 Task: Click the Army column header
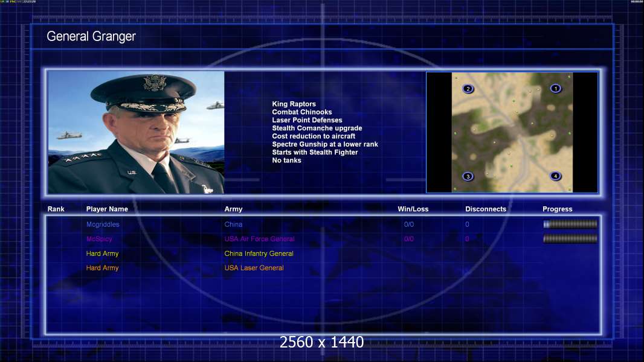coord(233,209)
